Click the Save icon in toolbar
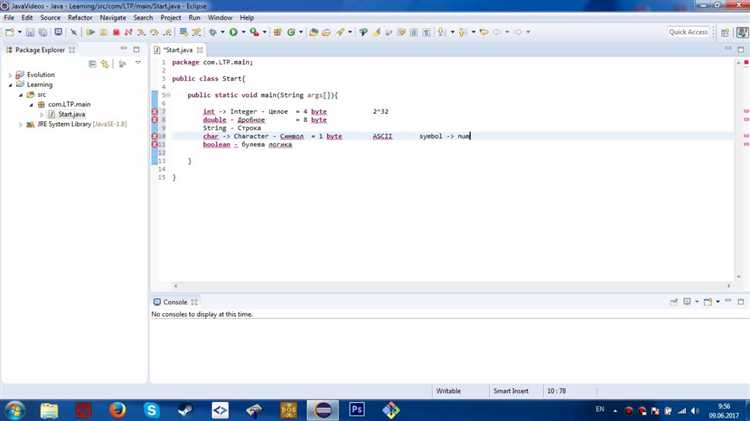This screenshot has height=421, width=750. [x=30, y=32]
